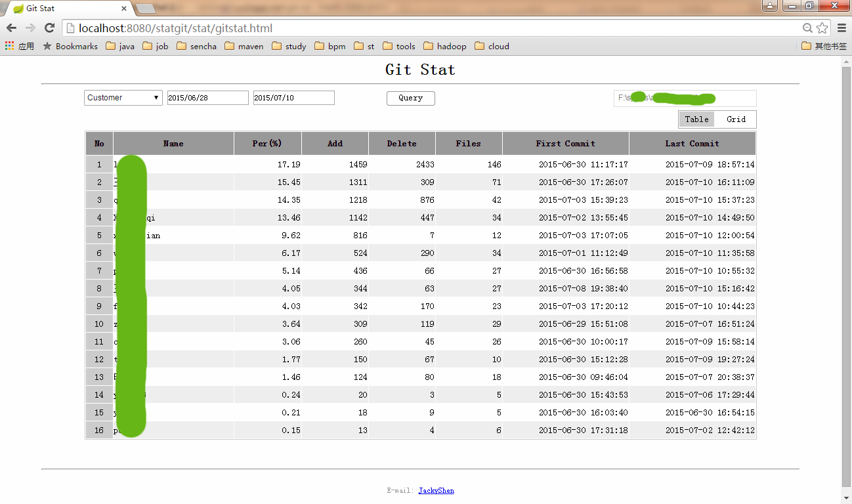The image size is (852, 504).
Task: Open the java bookmarks folder
Action: [x=120, y=47]
